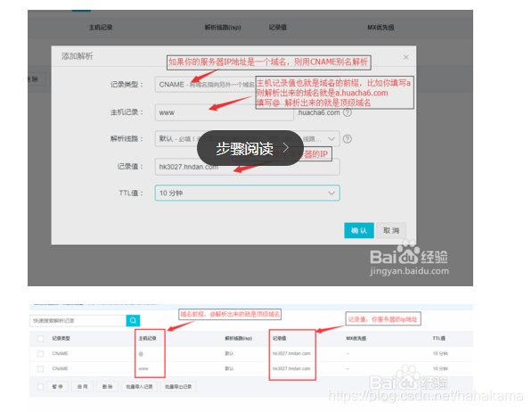Click the magnifier search icon button
Image resolution: width=532 pixels, height=412 pixels.
pos(133,320)
